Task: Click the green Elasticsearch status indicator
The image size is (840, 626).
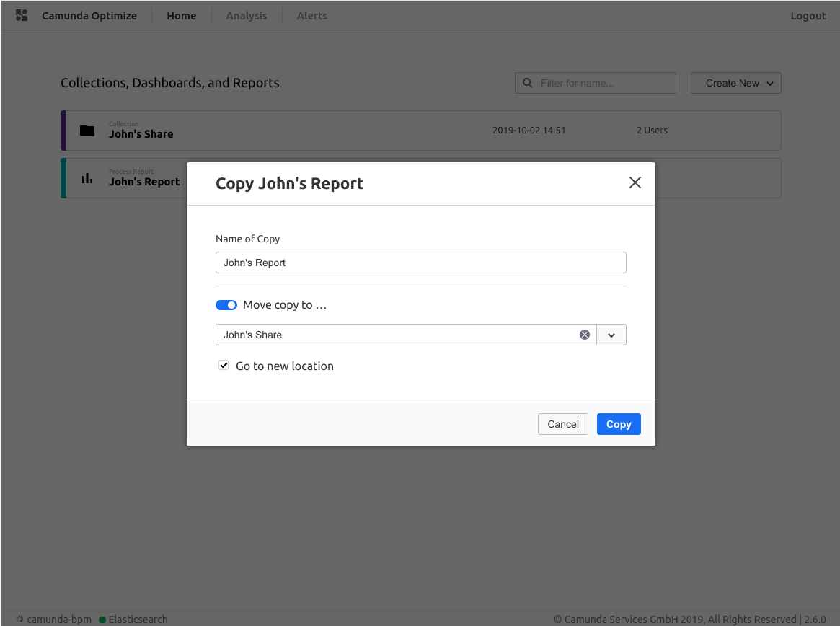Action: click(105, 619)
